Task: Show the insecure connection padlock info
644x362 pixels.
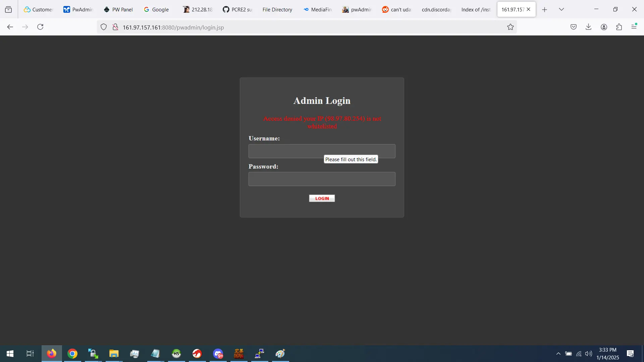Action: coord(115,27)
